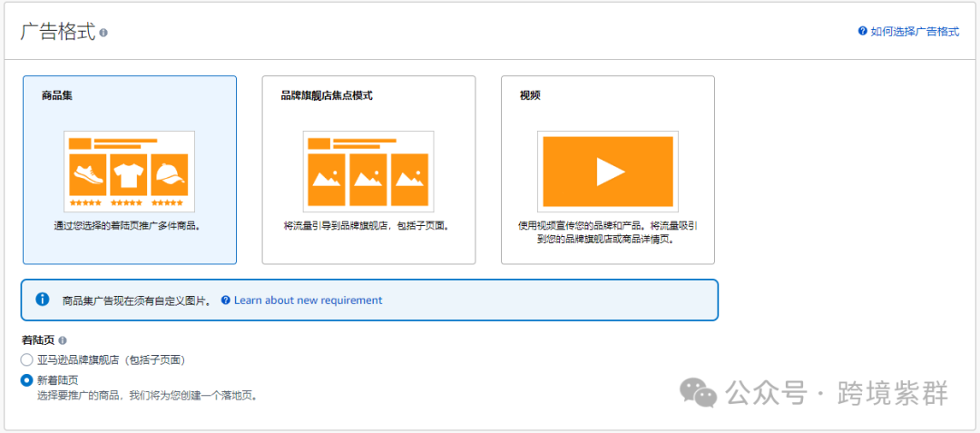Image resolution: width=980 pixels, height=433 pixels.
Task: Click the info icon beside 广告格式 heading
Action: (103, 33)
